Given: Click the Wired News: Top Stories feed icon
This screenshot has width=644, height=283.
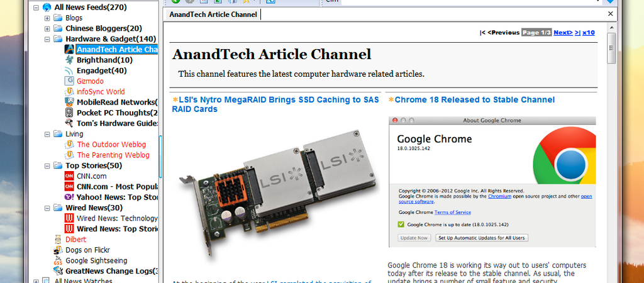Looking at the screenshot, I should pyautogui.click(x=69, y=229).
